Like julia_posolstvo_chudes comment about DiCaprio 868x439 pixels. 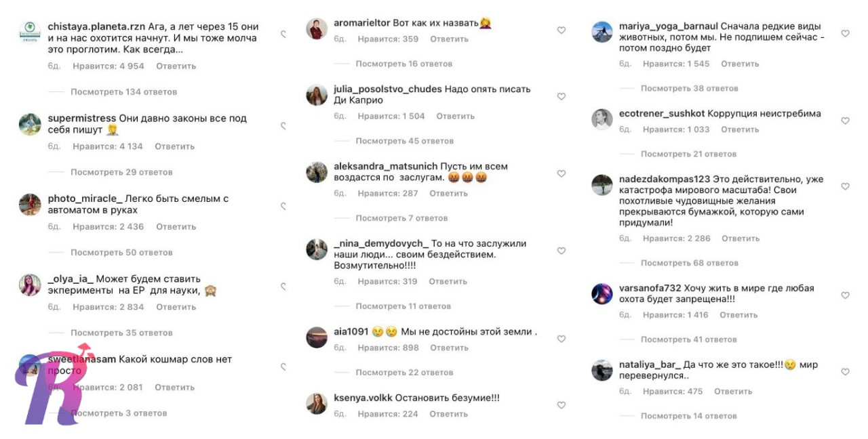point(561,97)
